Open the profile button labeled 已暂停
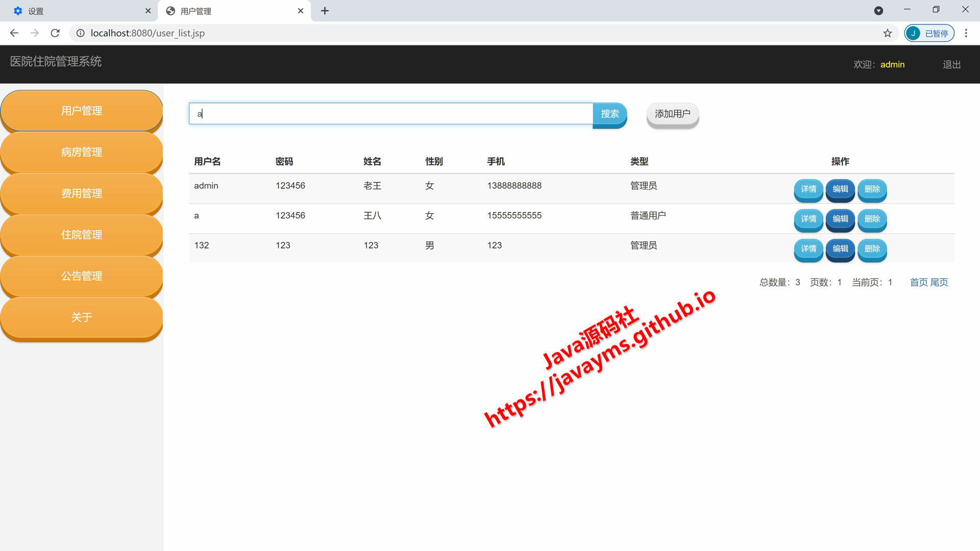The width and height of the screenshot is (980, 551). pyautogui.click(x=929, y=33)
